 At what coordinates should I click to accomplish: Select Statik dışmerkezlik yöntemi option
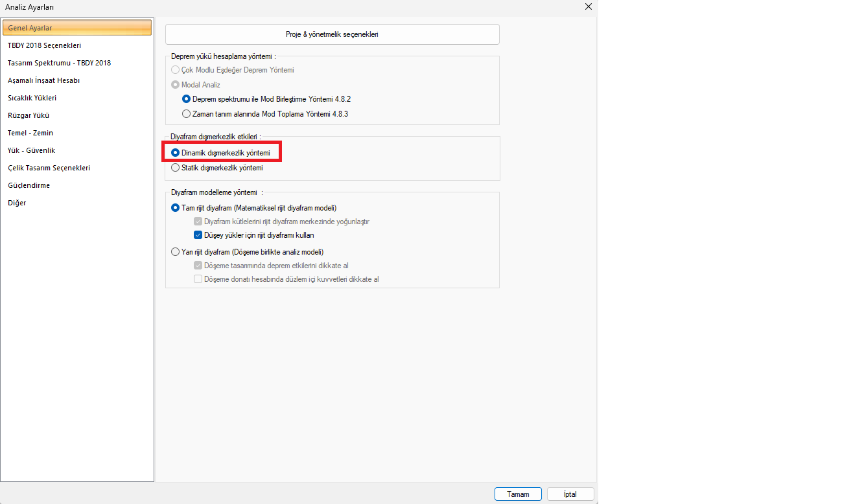pyautogui.click(x=176, y=168)
